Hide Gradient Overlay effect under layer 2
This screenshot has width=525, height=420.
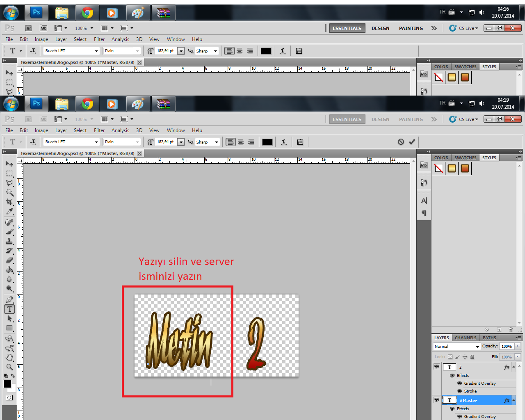460,383
